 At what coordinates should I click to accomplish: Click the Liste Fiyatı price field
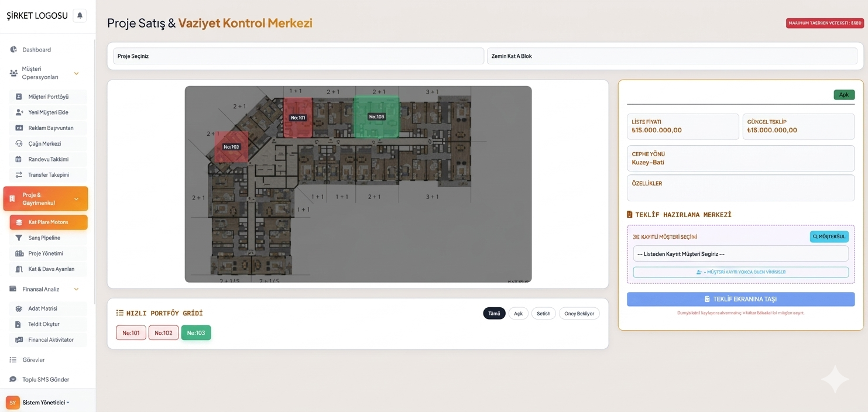pos(682,126)
